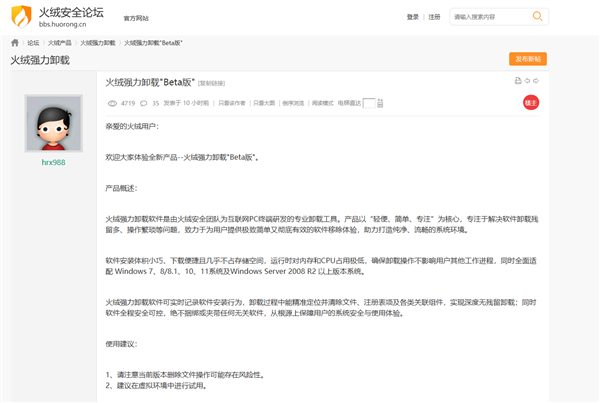
Task: Click the view count eye icon
Action: tap(111, 103)
